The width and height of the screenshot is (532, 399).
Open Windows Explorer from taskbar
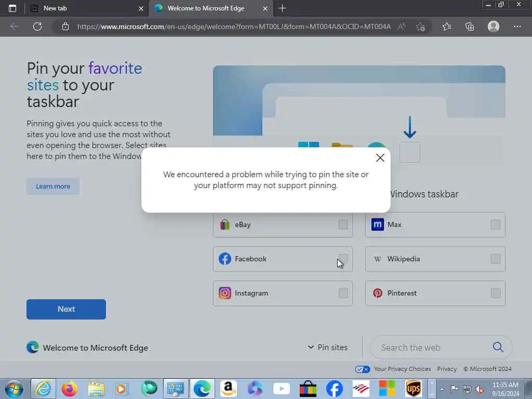pos(96,389)
